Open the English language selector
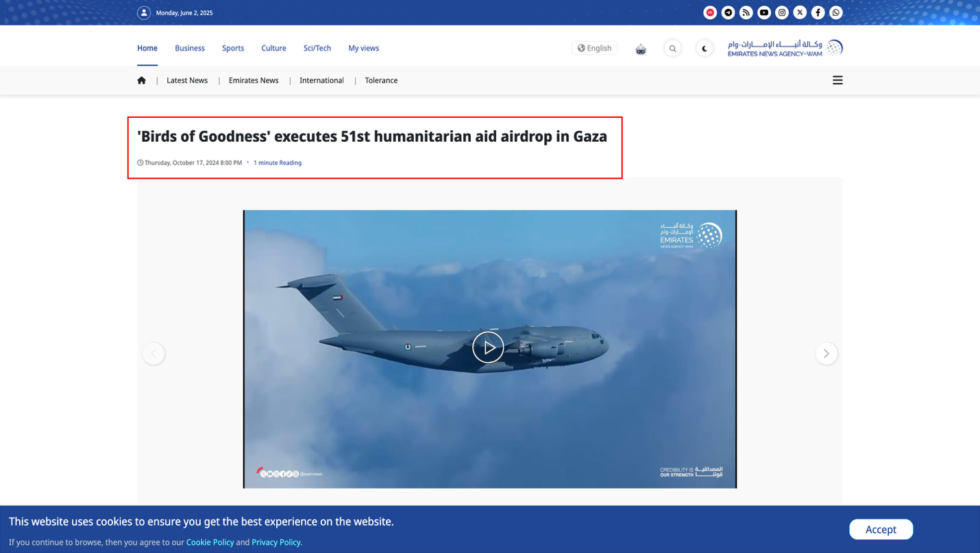The image size is (980, 553). pyautogui.click(x=594, y=48)
